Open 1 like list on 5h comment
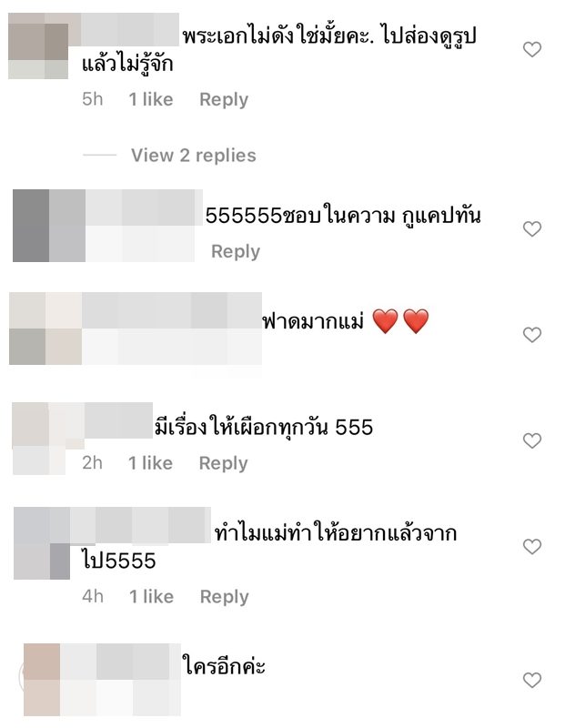The width and height of the screenshot is (575, 728). [151, 99]
